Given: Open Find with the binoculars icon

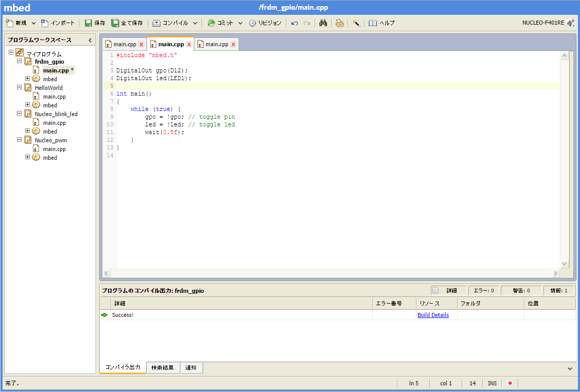Looking at the screenshot, I should coord(323,23).
